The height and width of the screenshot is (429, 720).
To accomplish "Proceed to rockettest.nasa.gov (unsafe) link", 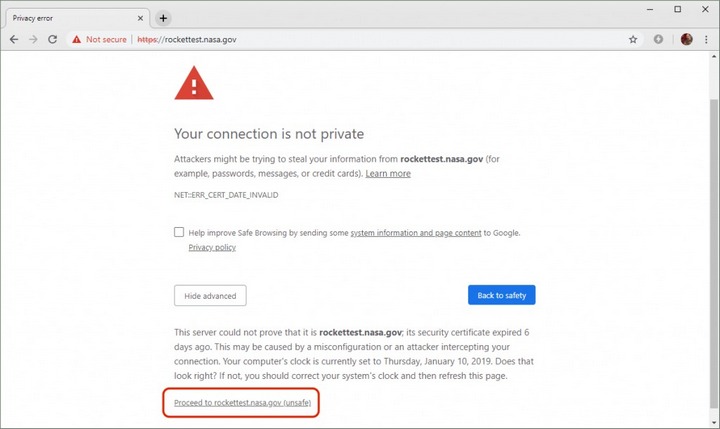I will [244, 401].
